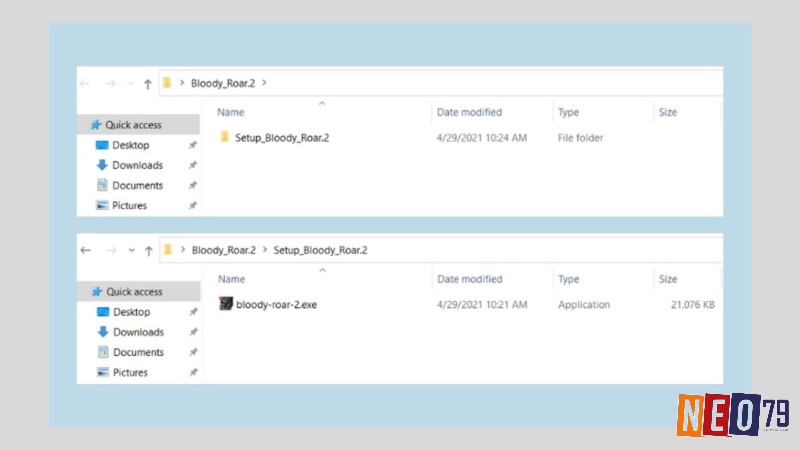This screenshot has width=800, height=450.
Task: Click forward arrow in lower Explorer window
Action: 111,251
